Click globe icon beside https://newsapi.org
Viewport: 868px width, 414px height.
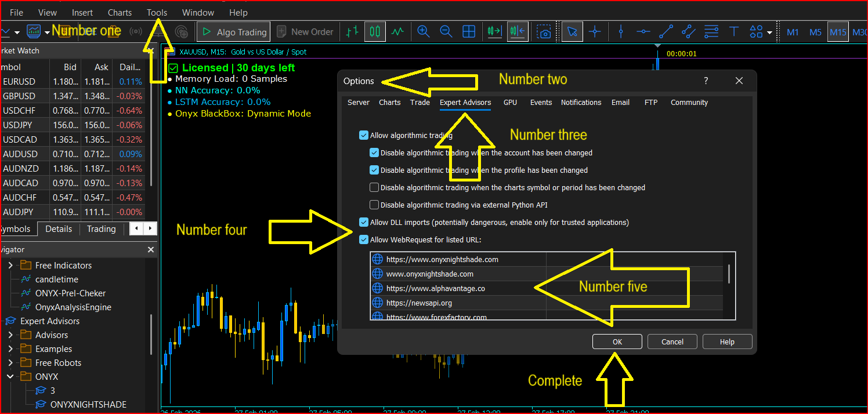pos(378,303)
